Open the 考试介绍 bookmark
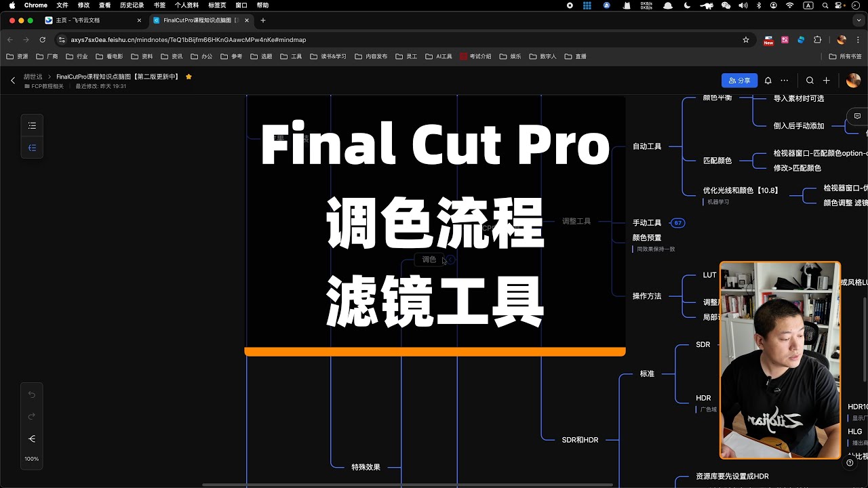The height and width of the screenshot is (488, 868). pyautogui.click(x=475, y=56)
